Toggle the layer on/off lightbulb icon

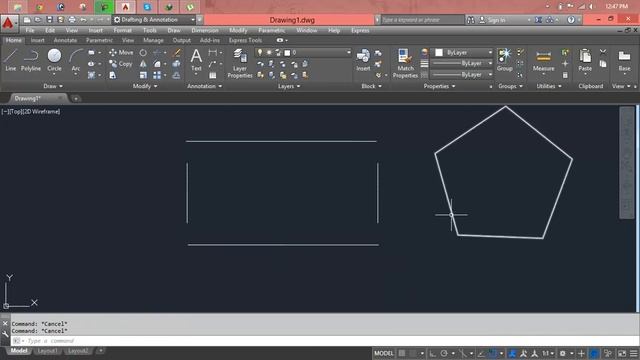tap(260, 53)
